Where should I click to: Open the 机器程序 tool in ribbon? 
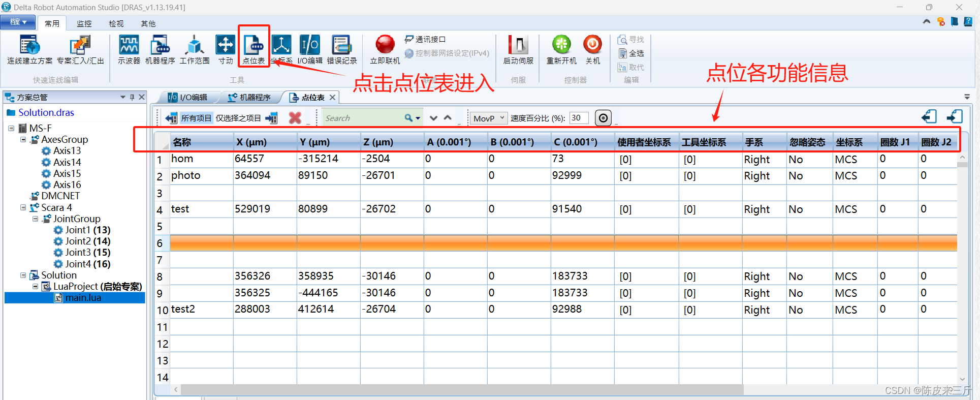(x=160, y=50)
